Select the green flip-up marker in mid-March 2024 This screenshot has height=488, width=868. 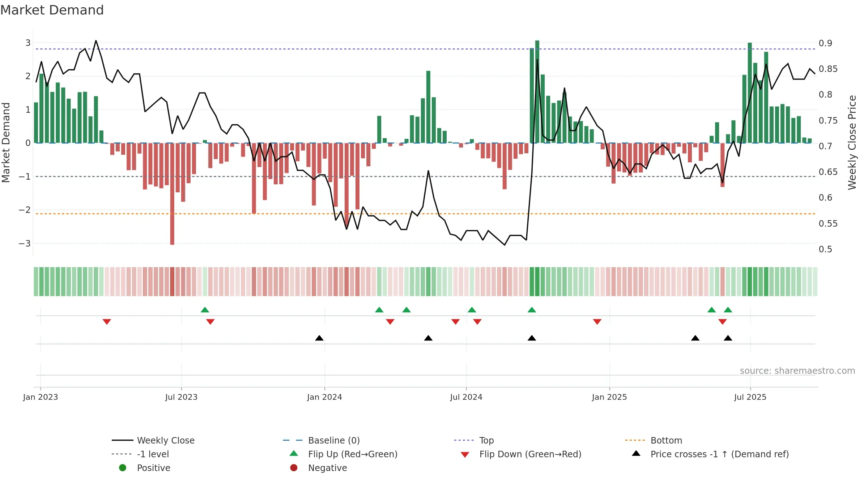click(x=379, y=310)
